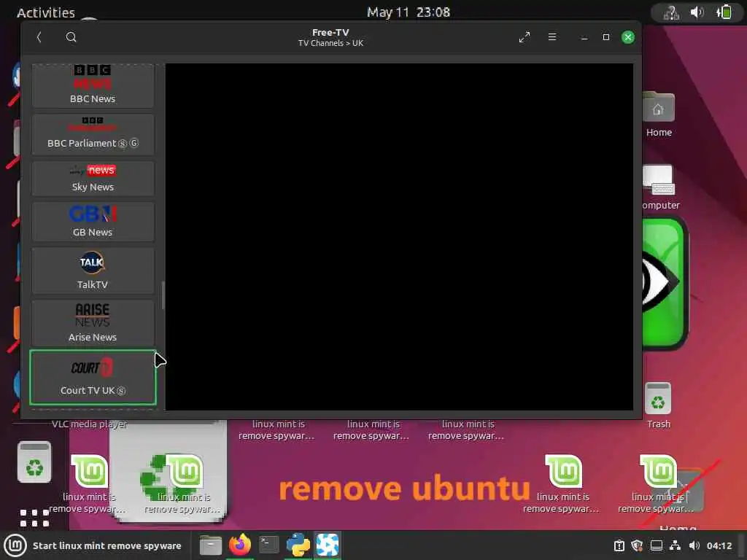Image resolution: width=747 pixels, height=560 pixels.
Task: Open volume tray icon in bottom panel
Action: (x=694, y=545)
